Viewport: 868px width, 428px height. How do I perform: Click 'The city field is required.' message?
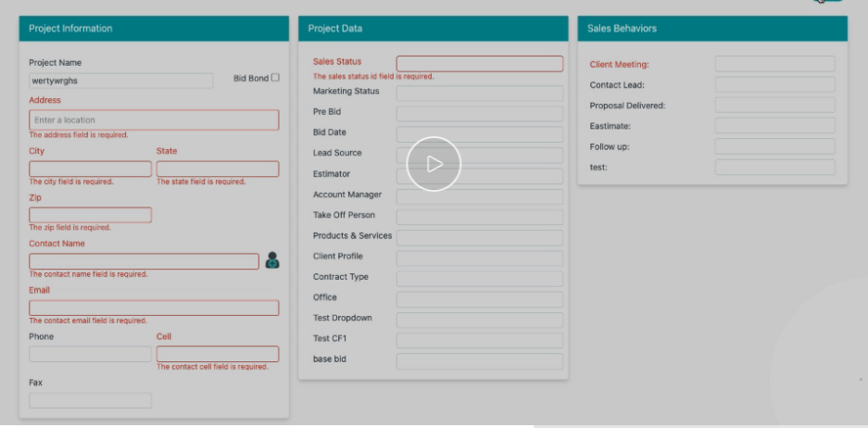click(x=71, y=182)
